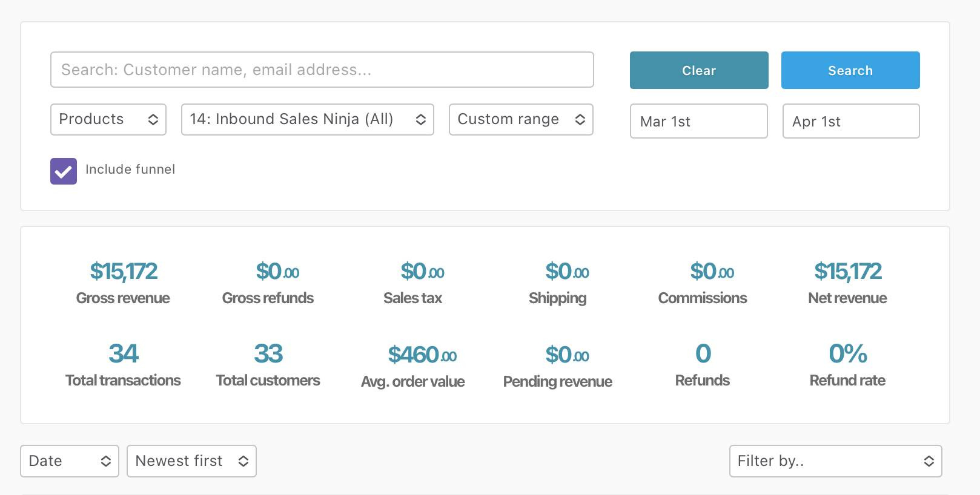980x495 pixels.
Task: Click the customer search input field
Action: [322, 70]
